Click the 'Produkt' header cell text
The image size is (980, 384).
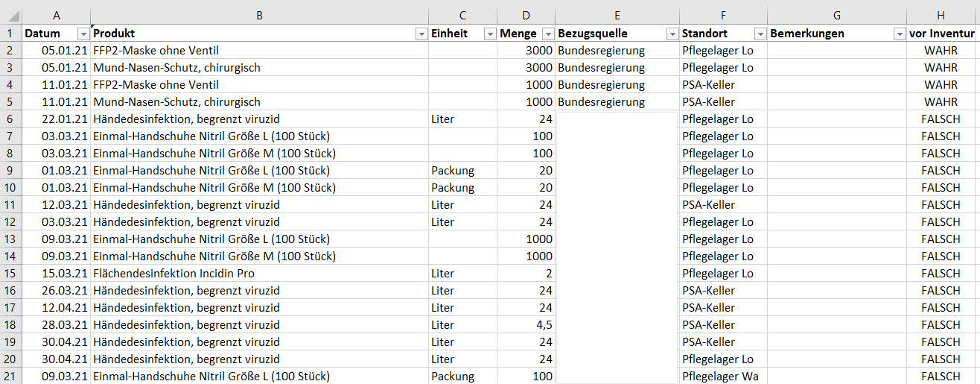[x=114, y=34]
